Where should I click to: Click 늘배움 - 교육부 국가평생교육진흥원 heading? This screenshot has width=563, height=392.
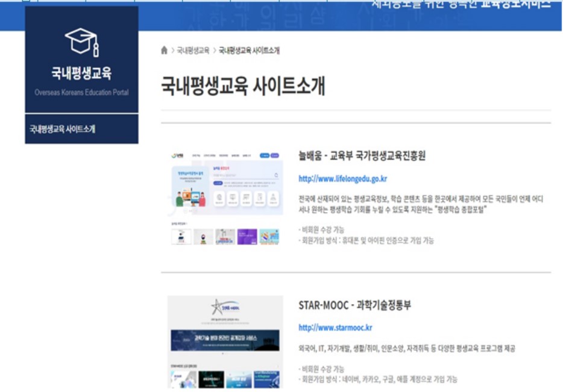pos(362,155)
